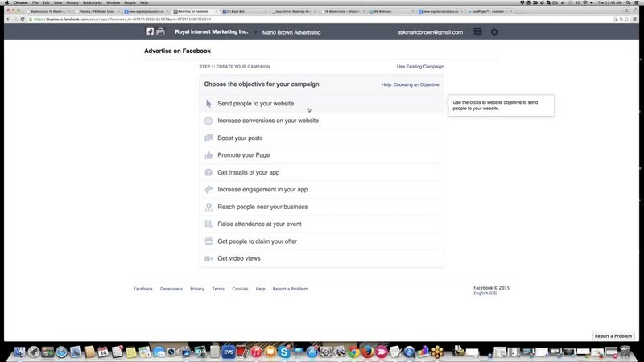Open Google Chrome from the dock
Viewport: 644px width, 362px height.
(353, 352)
